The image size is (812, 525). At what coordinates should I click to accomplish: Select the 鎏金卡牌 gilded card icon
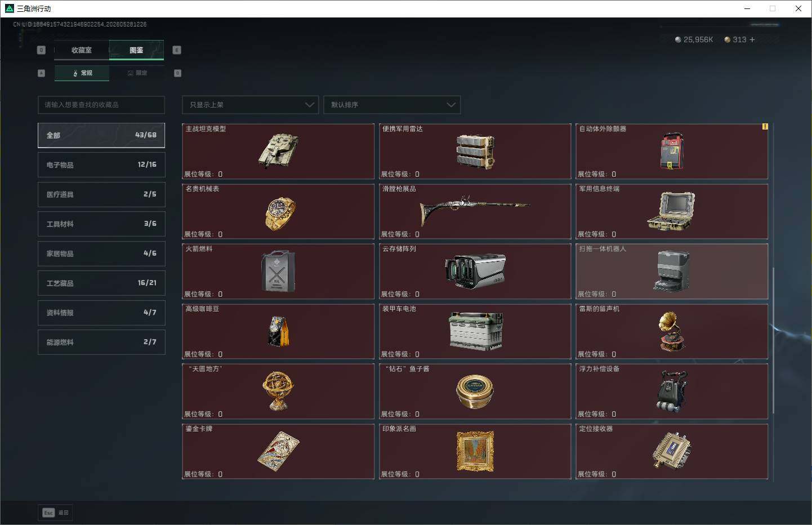coord(278,451)
